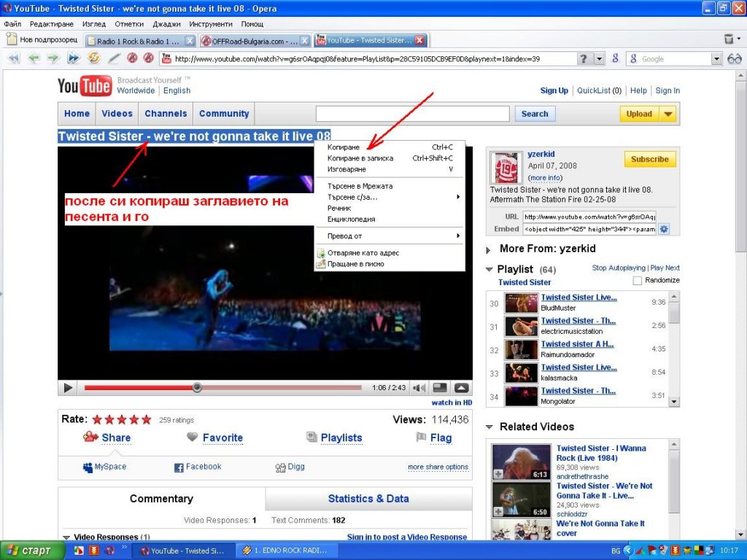Enable the Randomize checkbox

[x=638, y=281]
